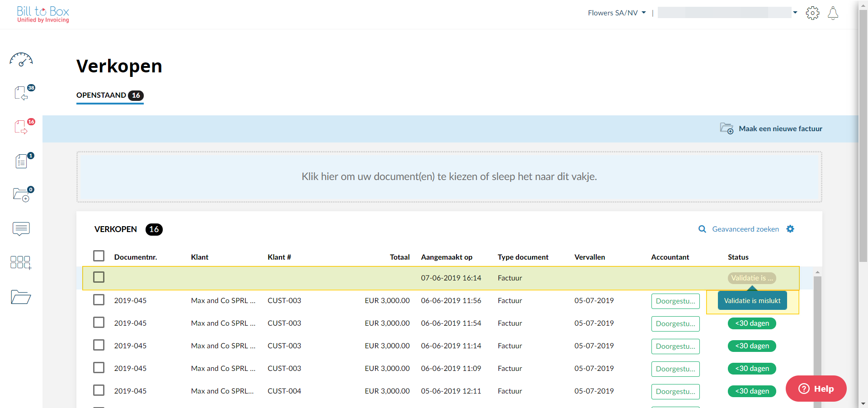Open the messages chat icon in sidebar
Image resolution: width=868 pixels, height=408 pixels.
[21, 229]
